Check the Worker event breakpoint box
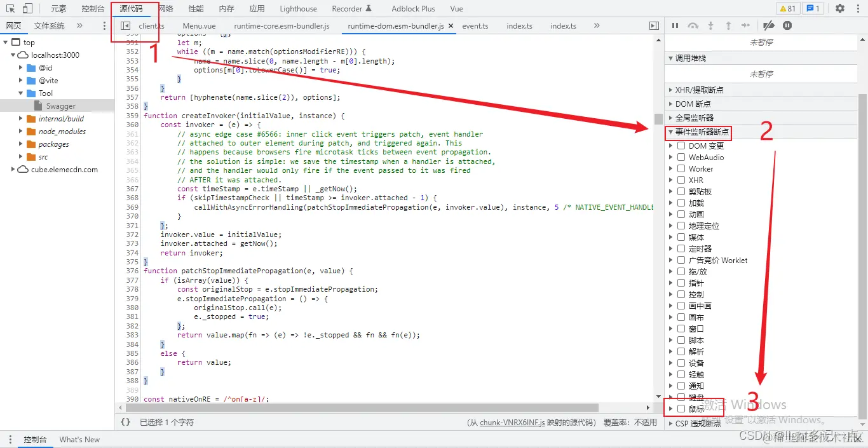The width and height of the screenshot is (868, 448). 681,168
